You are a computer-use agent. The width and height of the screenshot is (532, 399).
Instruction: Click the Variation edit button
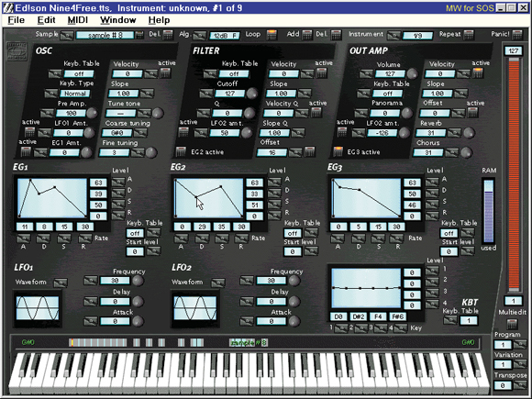520,365
